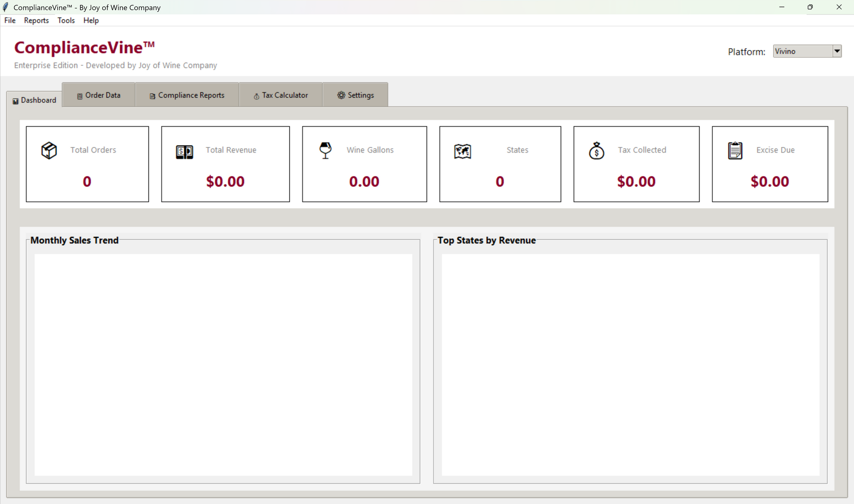The image size is (854, 504).
Task: Click the Total Orders value 0
Action: click(87, 181)
